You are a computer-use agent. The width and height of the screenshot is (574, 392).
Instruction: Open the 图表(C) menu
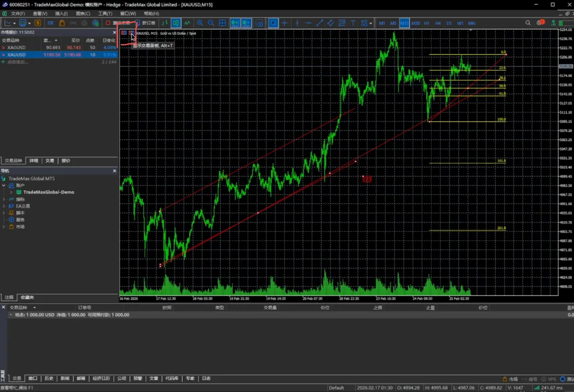tap(82, 13)
